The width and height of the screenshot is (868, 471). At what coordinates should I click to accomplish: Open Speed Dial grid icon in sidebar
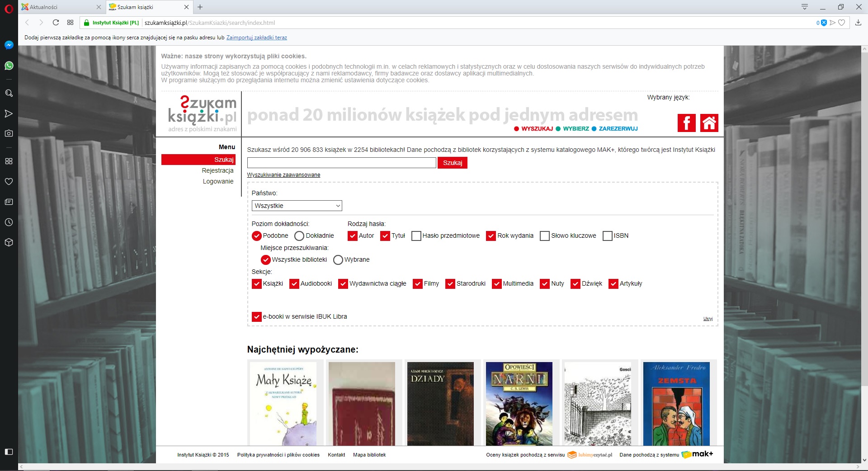coord(9,161)
